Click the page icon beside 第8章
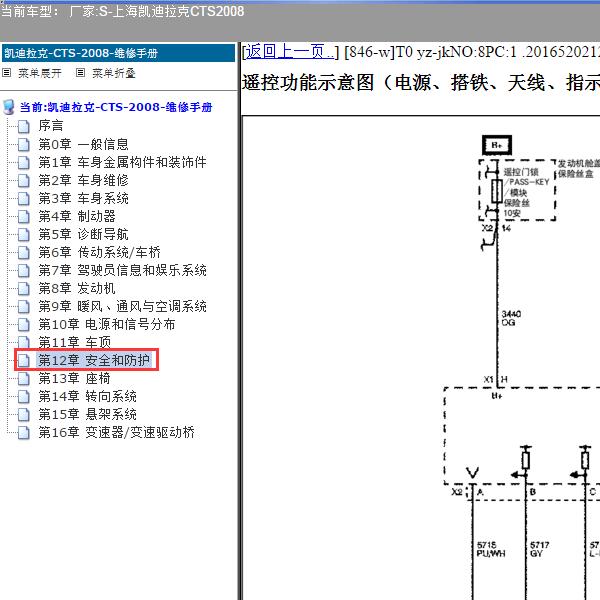The width and height of the screenshot is (600, 600). coord(24,289)
